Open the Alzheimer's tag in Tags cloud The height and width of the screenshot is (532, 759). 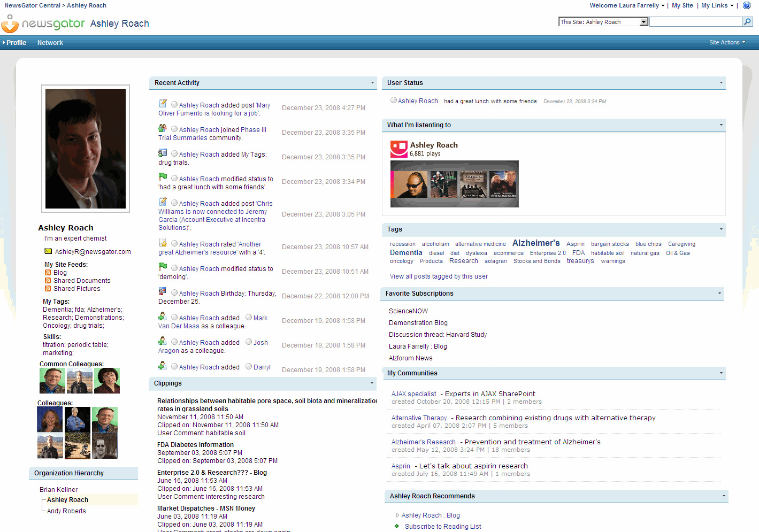click(536, 243)
